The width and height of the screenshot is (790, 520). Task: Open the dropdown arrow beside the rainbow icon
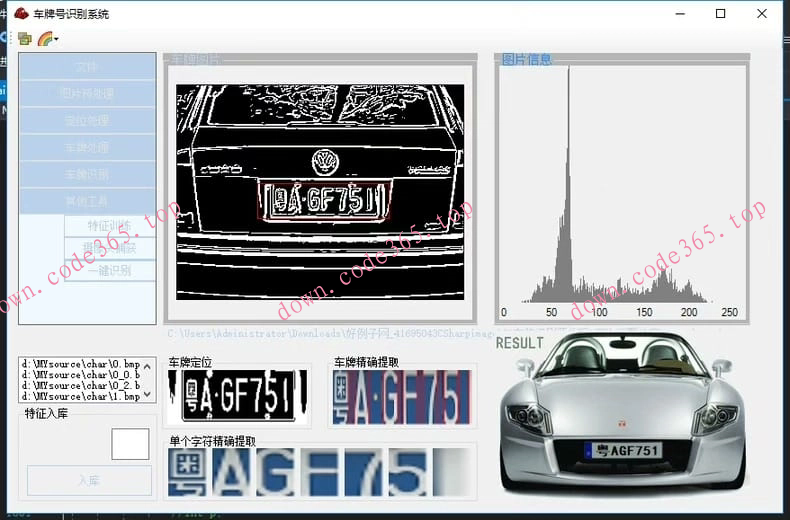[56, 39]
